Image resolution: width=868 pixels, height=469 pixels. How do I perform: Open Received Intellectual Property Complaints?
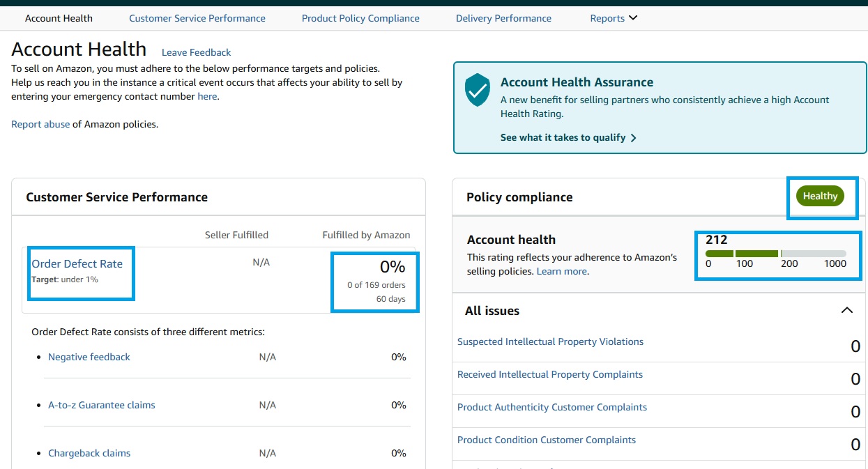pos(550,374)
